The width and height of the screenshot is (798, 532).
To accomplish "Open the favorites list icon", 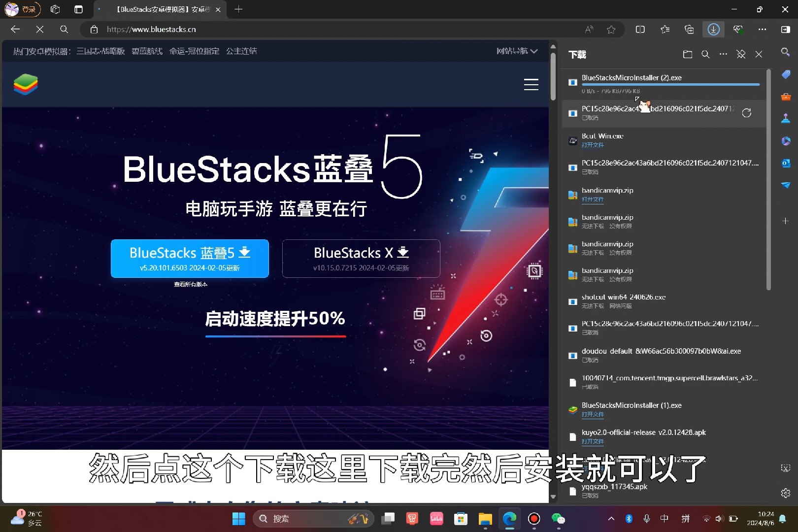I will (665, 30).
